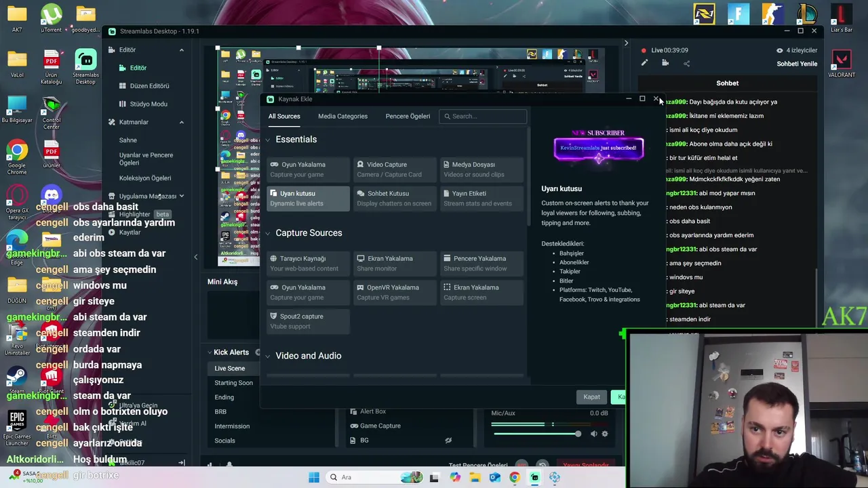
Task: Choose the Video Capture source
Action: tap(395, 169)
